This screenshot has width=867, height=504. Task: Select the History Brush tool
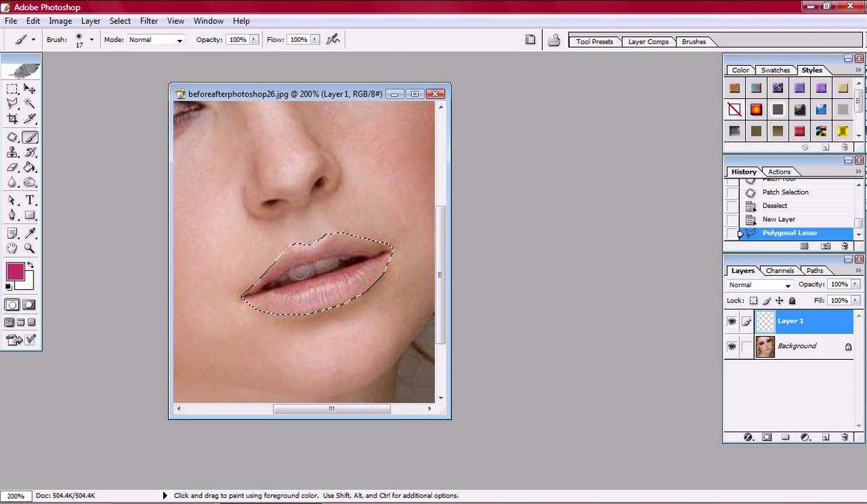[29, 152]
